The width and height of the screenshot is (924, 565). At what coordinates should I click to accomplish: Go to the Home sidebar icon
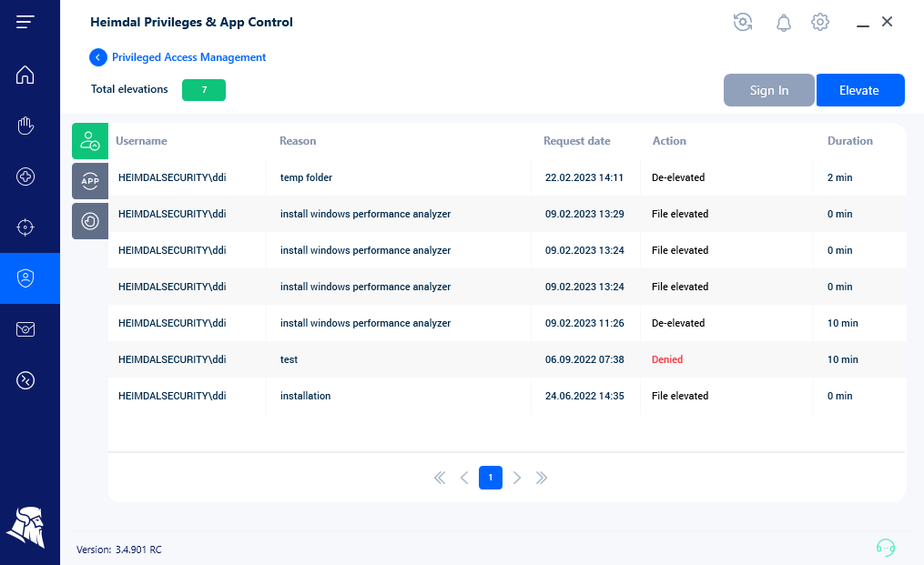click(x=25, y=75)
